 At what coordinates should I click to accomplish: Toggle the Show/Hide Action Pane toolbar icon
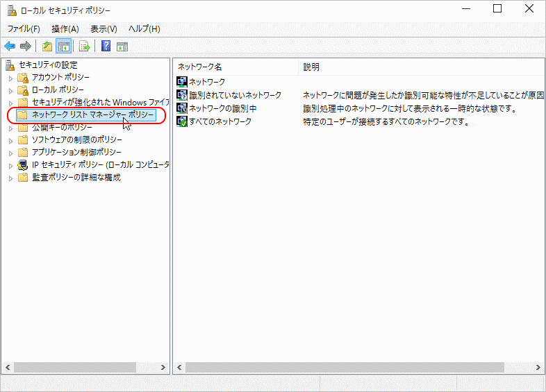pos(122,46)
